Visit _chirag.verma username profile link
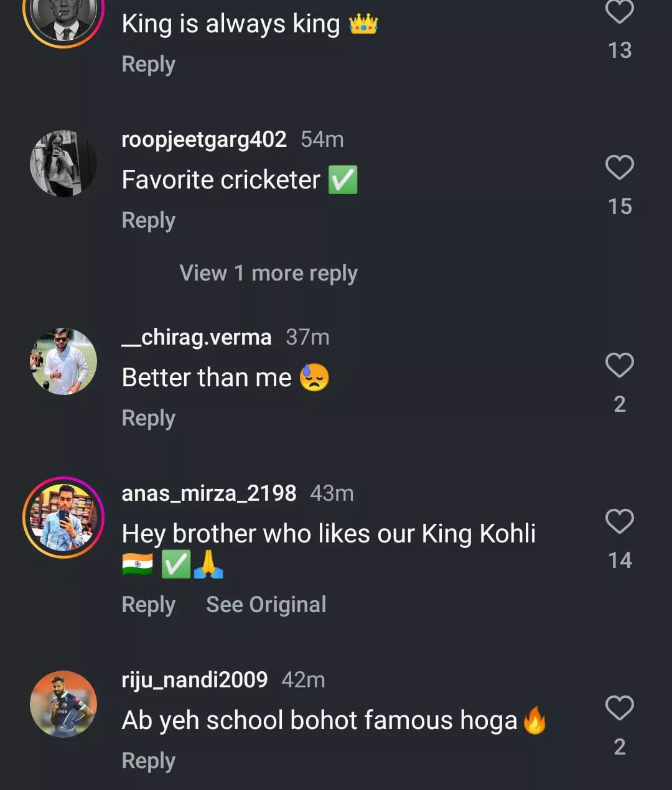Image resolution: width=672 pixels, height=790 pixels. (x=197, y=337)
